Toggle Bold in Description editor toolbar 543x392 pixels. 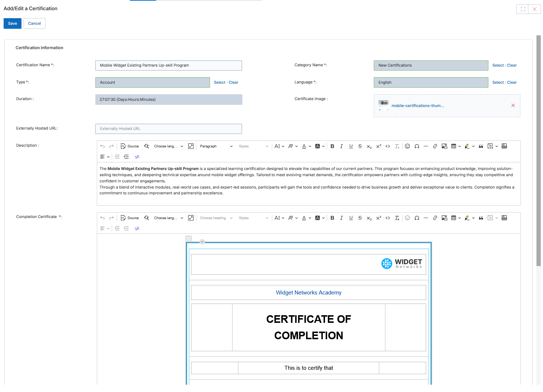(332, 146)
